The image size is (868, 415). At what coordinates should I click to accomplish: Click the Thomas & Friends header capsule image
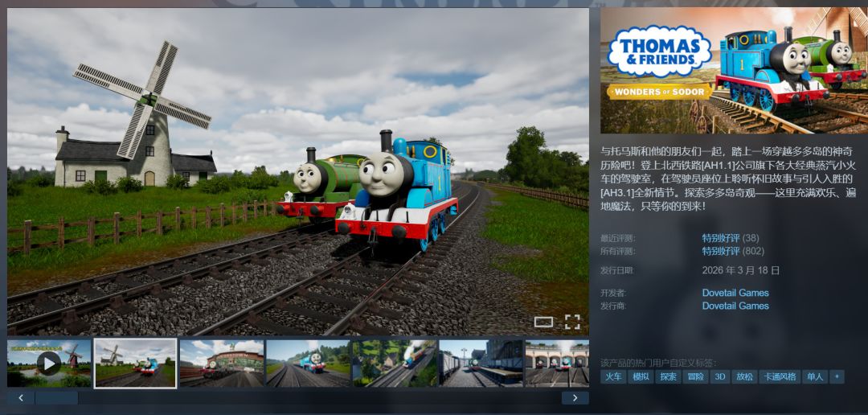[734, 70]
